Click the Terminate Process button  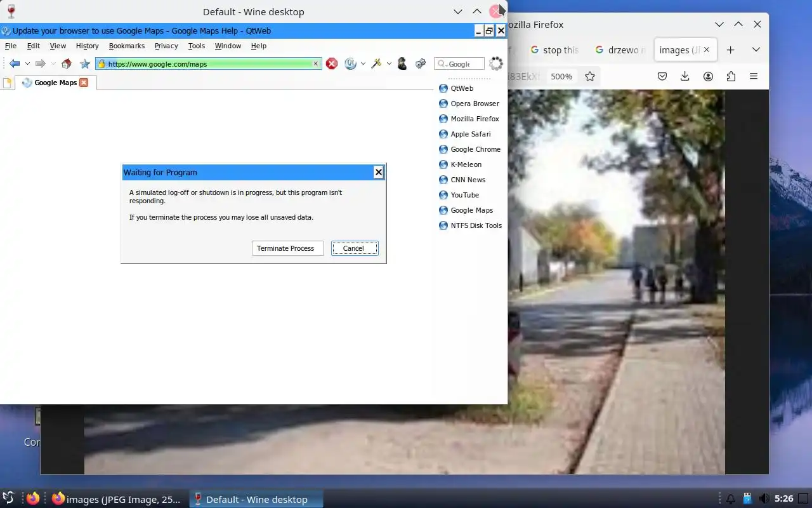[288, 248]
